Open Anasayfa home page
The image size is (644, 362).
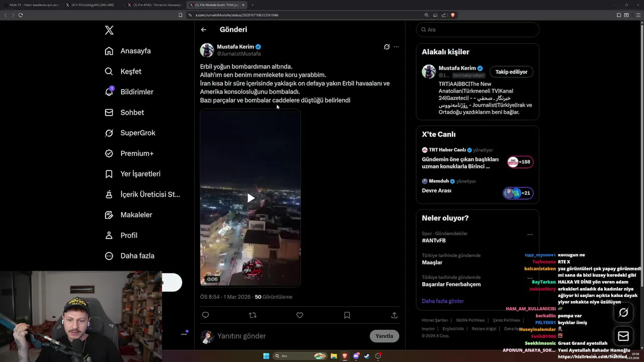click(128, 51)
